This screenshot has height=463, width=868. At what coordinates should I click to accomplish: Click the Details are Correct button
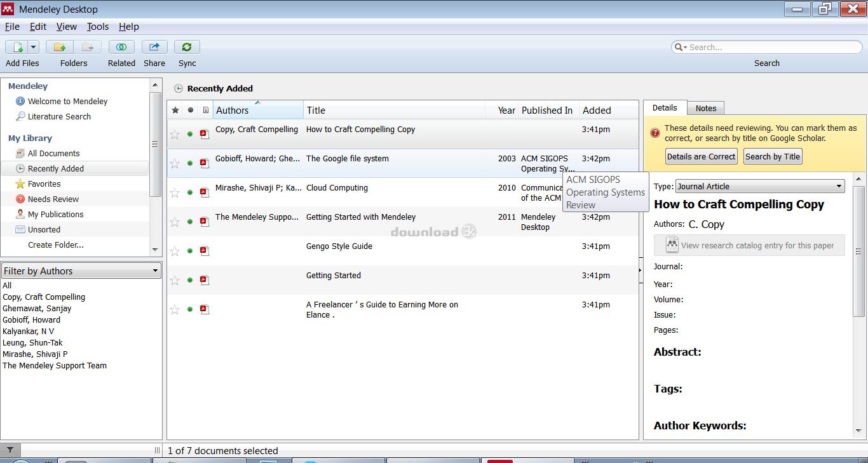(701, 156)
